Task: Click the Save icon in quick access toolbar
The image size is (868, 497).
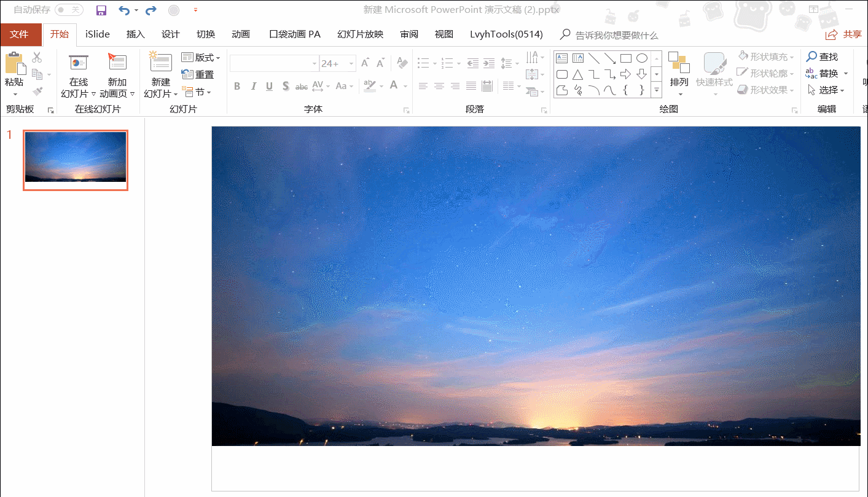Action: pos(101,10)
